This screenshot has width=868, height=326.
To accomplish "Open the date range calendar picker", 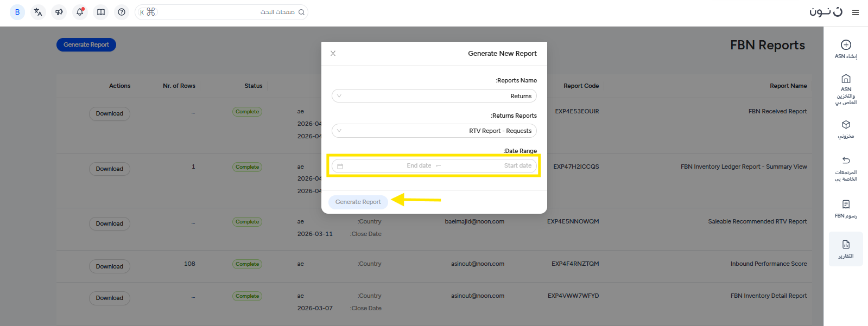I will point(340,166).
